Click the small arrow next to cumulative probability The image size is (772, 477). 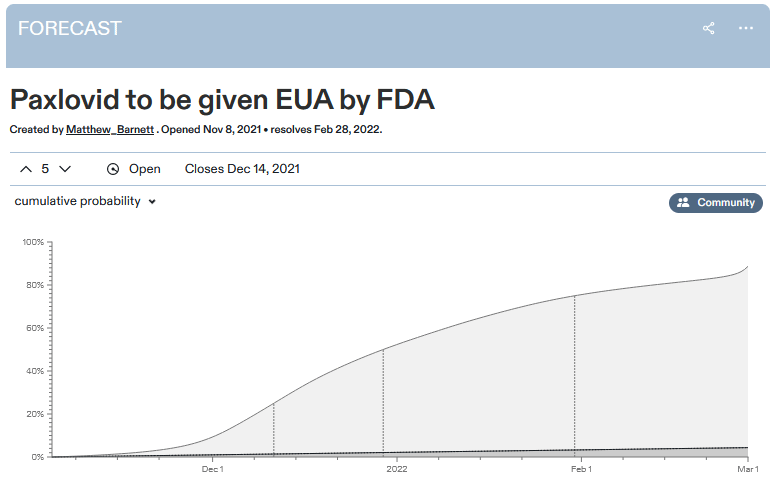pos(152,202)
